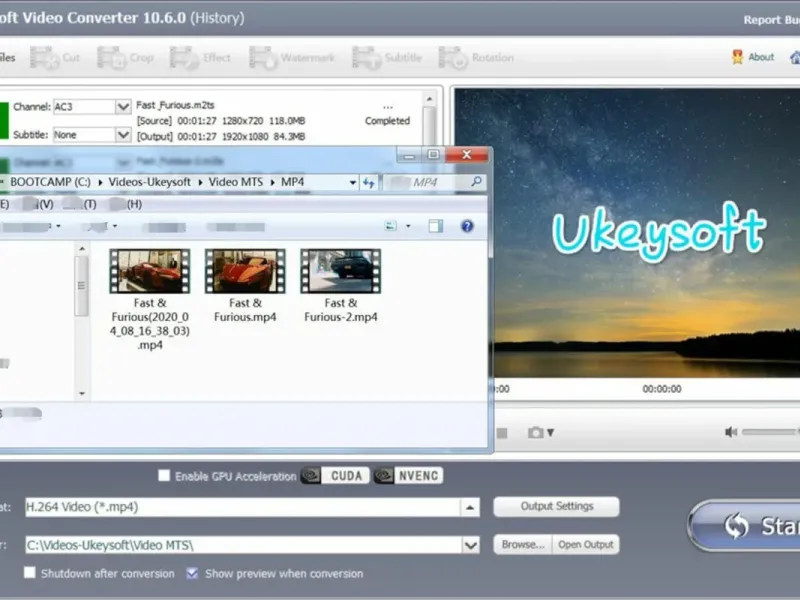Image resolution: width=800 pixels, height=600 pixels.
Task: Click BOOTCAMP (C:) in the breadcrumb
Action: click(x=50, y=182)
